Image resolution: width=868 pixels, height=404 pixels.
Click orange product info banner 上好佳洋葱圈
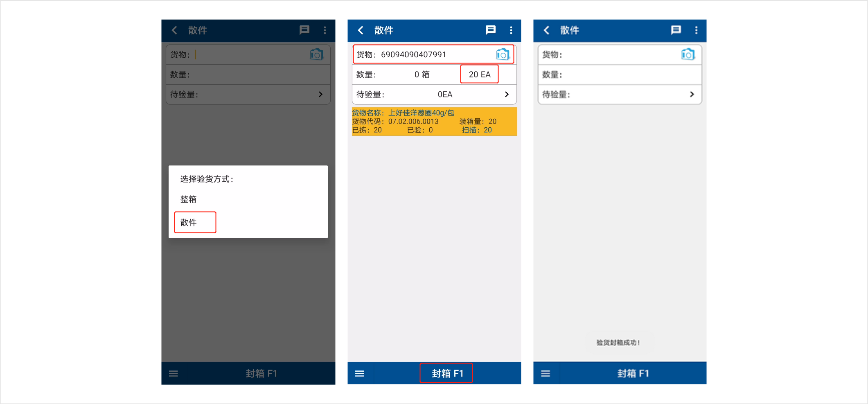tap(434, 122)
